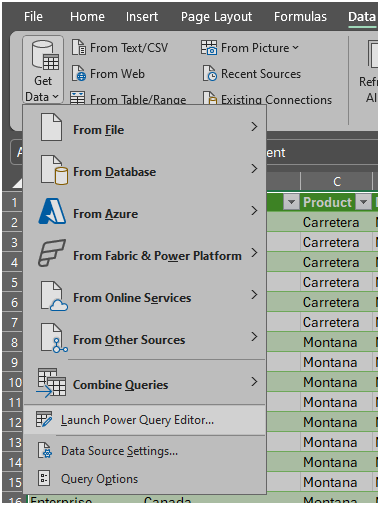Select row 1 header
Image resolution: width=380 pixels, height=505 pixels.
click(12, 202)
